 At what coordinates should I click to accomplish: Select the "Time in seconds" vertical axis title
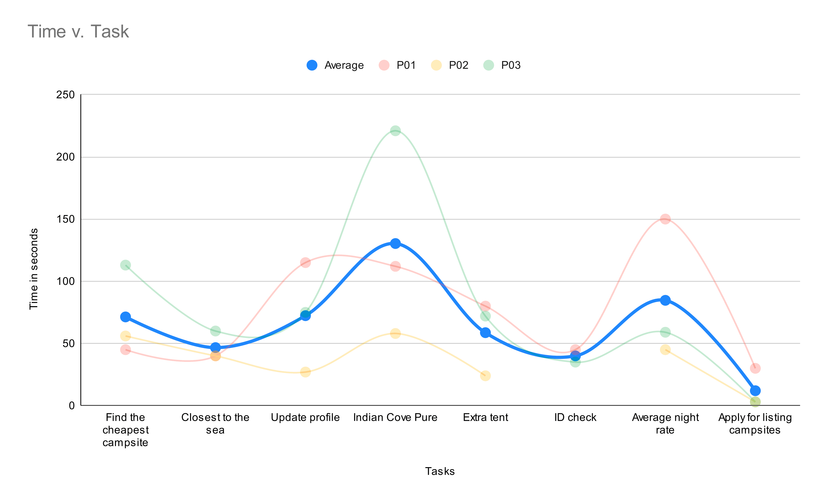(x=33, y=269)
